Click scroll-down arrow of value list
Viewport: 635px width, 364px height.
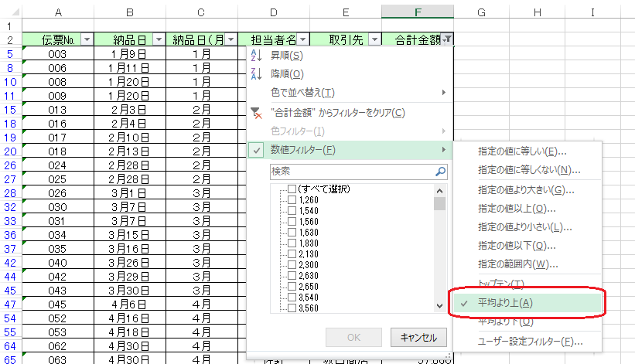440,306
